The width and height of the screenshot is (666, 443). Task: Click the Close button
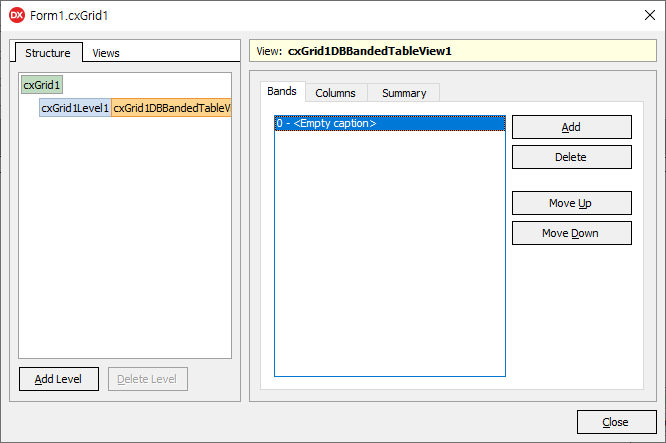pos(616,422)
